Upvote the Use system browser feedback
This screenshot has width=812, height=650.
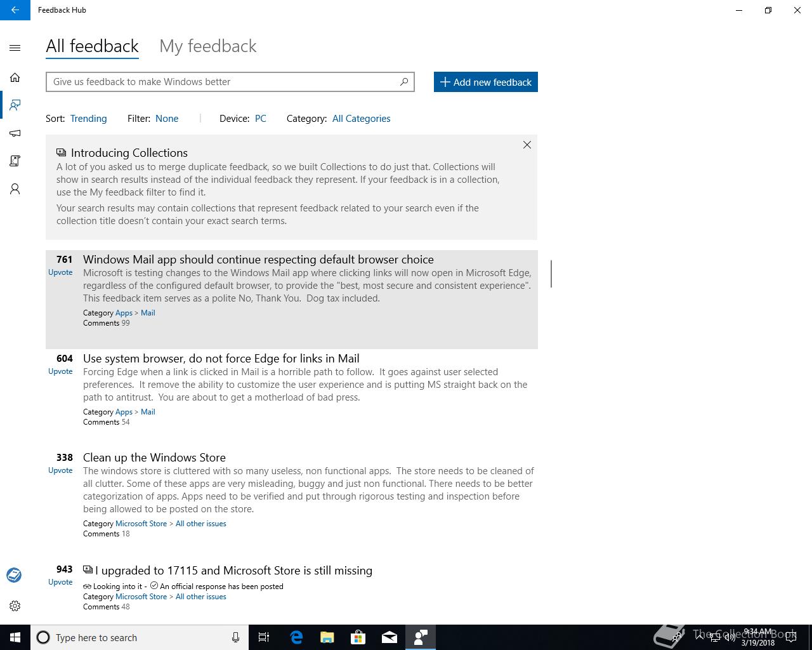(60, 371)
